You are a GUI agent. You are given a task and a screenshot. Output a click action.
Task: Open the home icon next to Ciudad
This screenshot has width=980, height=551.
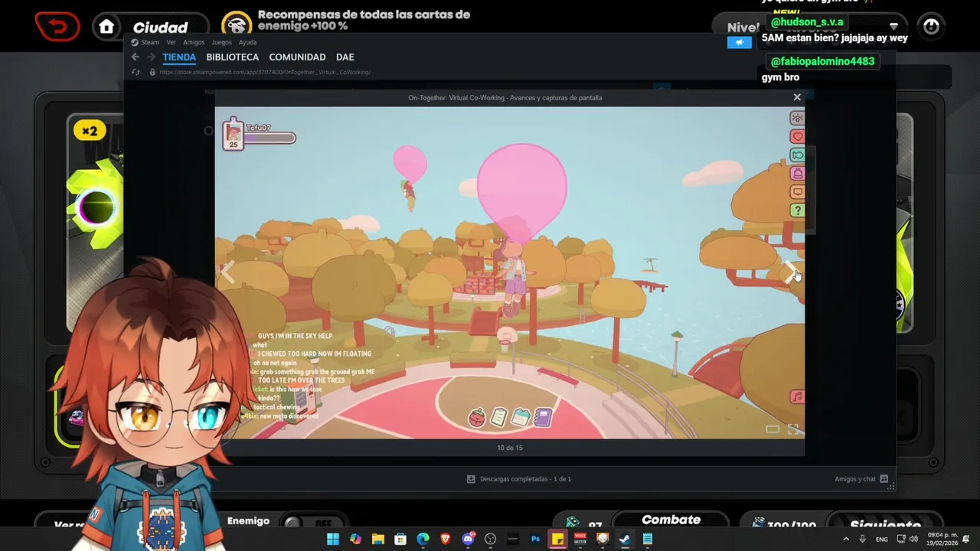(x=106, y=28)
